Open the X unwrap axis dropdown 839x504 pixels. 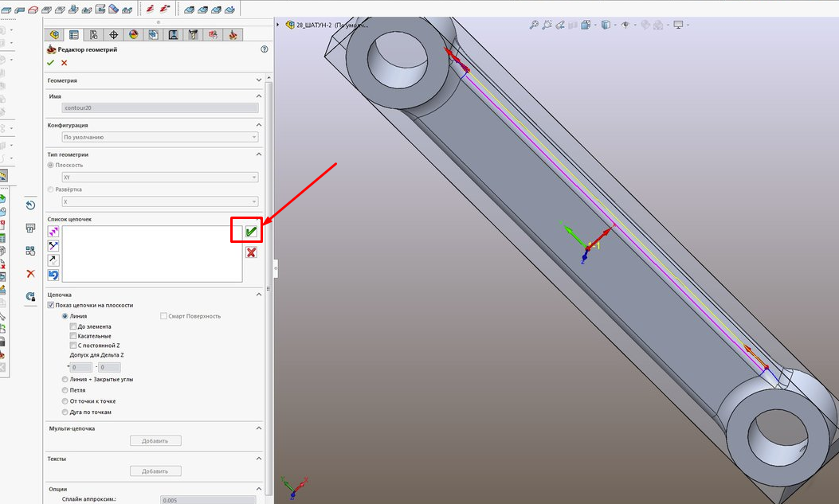[160, 201]
